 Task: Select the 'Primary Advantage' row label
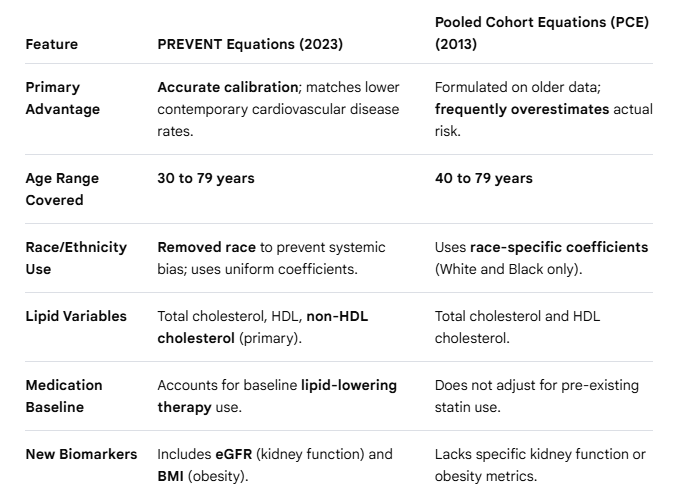[63, 98]
